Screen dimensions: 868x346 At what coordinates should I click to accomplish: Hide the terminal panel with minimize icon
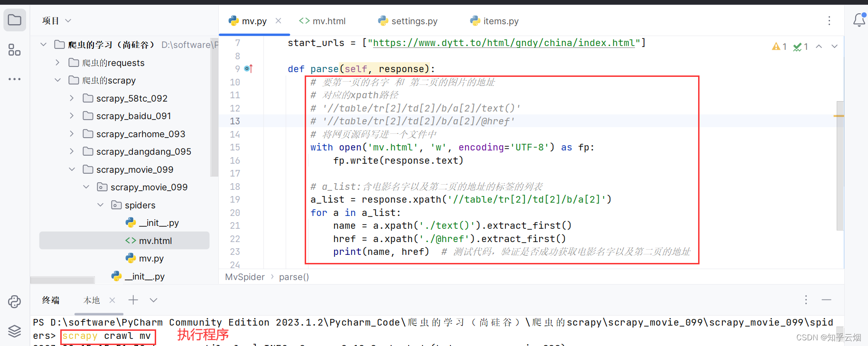pos(827,299)
